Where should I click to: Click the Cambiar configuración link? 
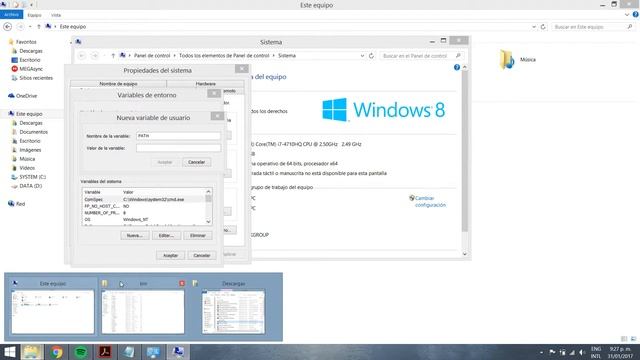(x=430, y=201)
